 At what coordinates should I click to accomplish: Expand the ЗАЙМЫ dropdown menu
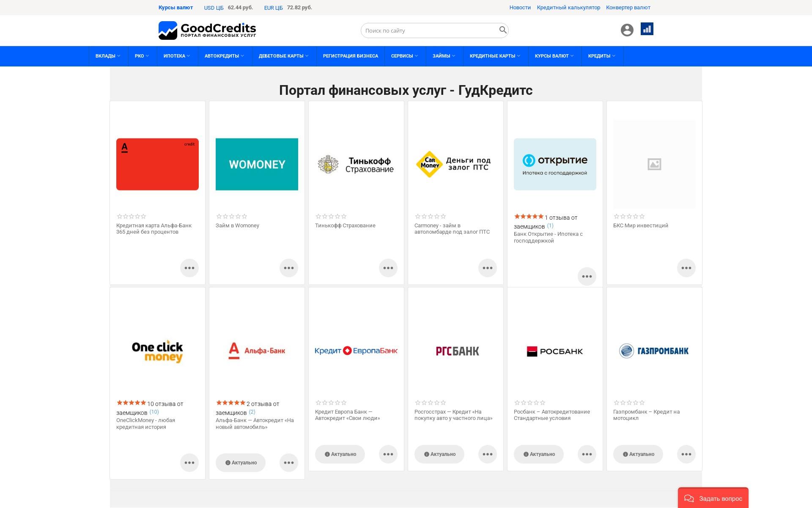(444, 56)
